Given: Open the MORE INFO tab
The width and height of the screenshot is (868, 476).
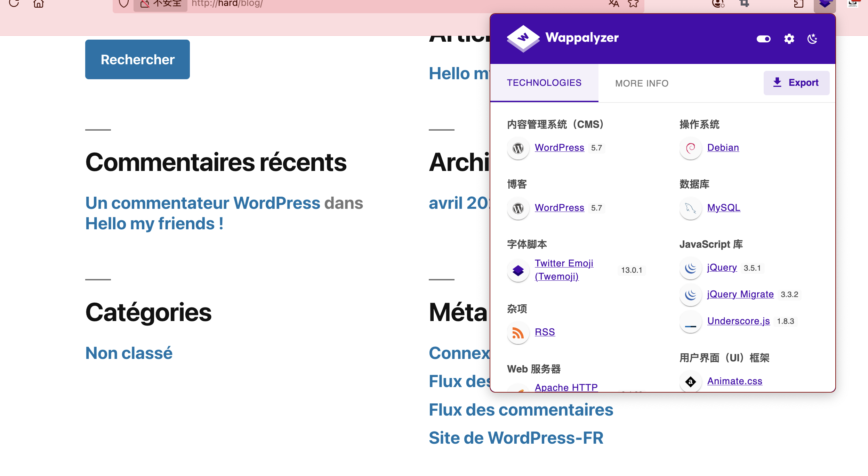Looking at the screenshot, I should tap(642, 83).
